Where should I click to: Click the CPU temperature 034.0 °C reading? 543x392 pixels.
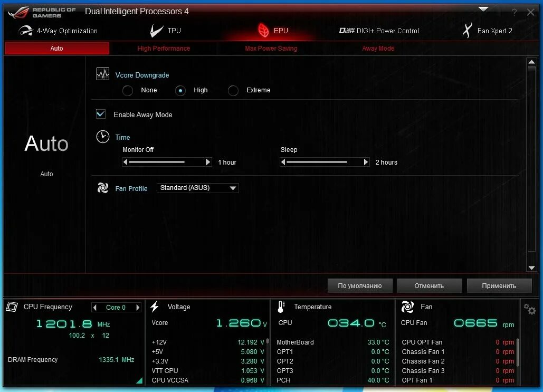click(x=357, y=323)
